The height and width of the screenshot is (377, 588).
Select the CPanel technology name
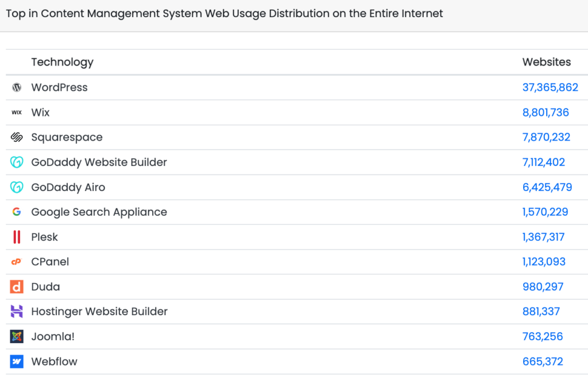51,262
